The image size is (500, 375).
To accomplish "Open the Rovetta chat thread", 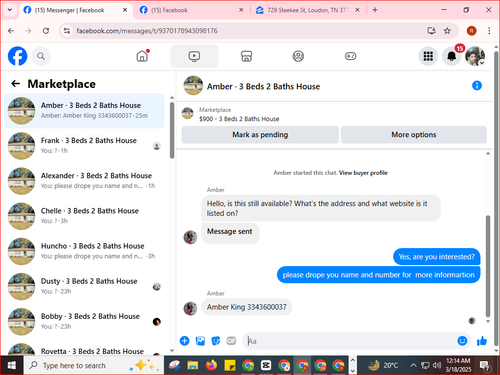I will point(84,349).
